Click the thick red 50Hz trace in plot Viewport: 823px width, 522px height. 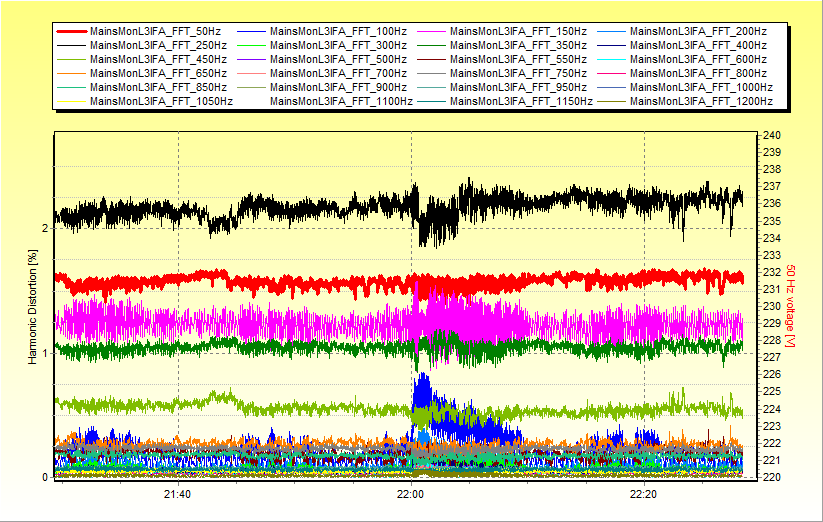point(300,282)
